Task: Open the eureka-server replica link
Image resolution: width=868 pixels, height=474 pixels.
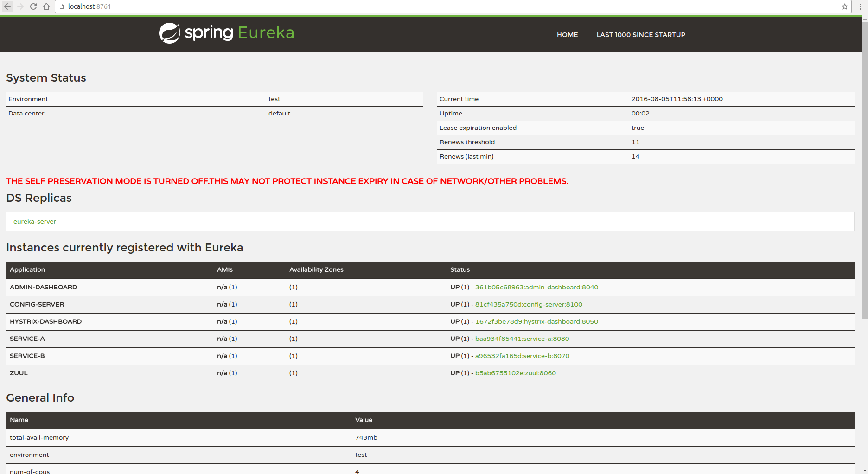Action: [x=35, y=222]
